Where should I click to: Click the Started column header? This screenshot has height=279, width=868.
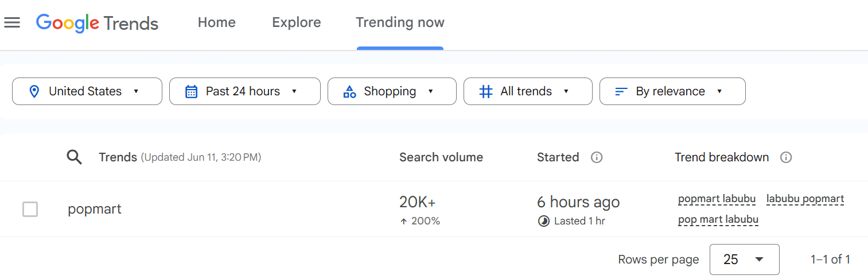click(x=558, y=157)
